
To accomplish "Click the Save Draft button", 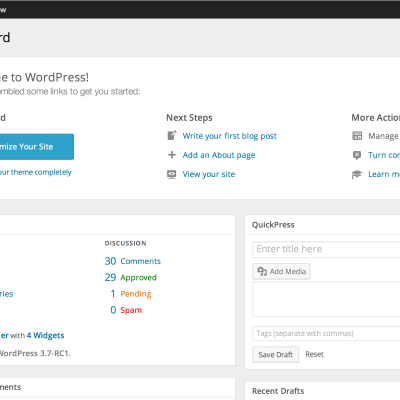I will [275, 355].
